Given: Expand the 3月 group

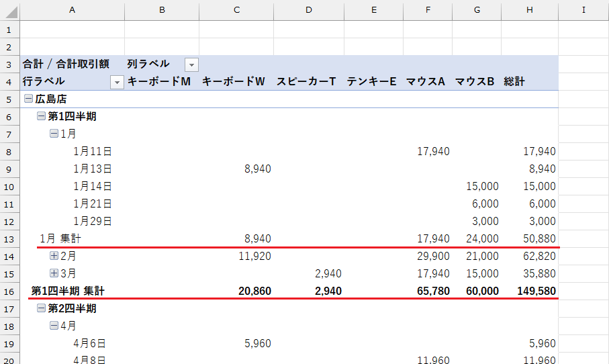Looking at the screenshot, I should (x=54, y=273).
